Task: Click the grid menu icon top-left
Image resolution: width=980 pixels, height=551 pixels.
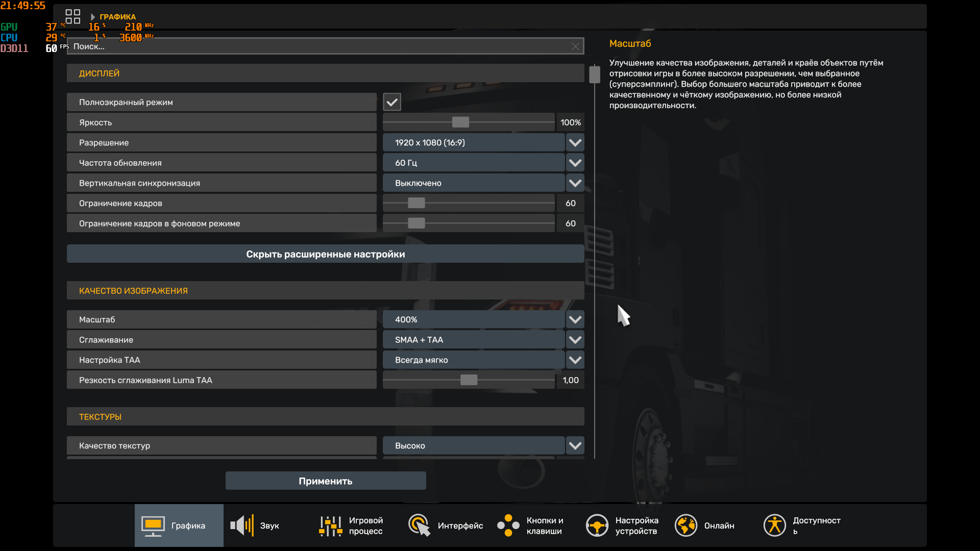Action: pos(73,17)
